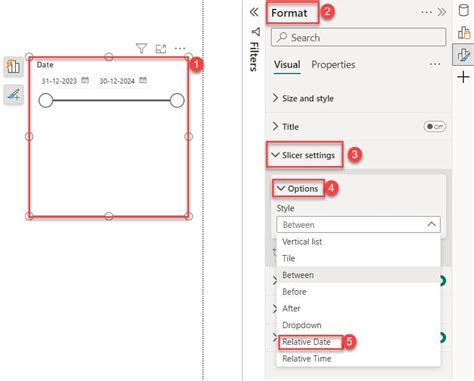Screen dimensions: 474x381
Task: Select Between in the style list
Action: (358, 275)
